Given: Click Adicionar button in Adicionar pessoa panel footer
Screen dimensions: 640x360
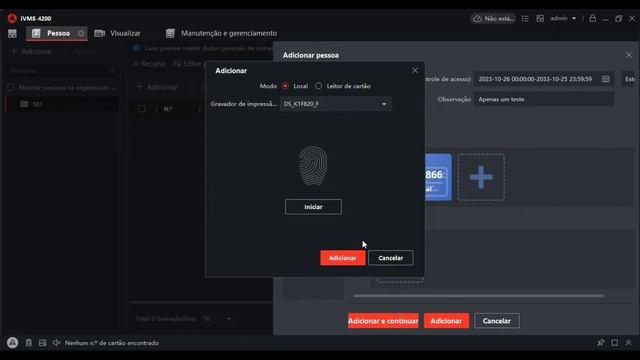Looking at the screenshot, I should 446,321.
